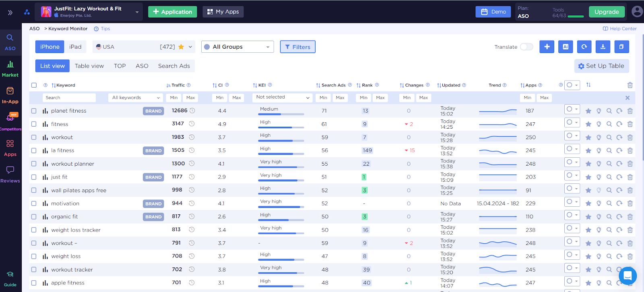Click the Very high KEI bar for motivation

281,207
